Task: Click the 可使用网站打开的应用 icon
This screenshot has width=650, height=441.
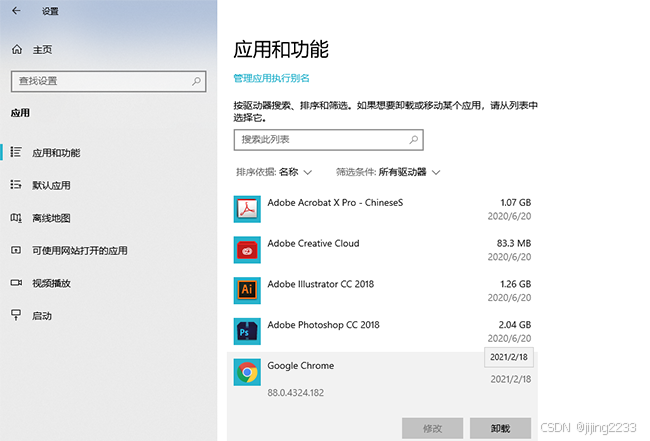Action: pyautogui.click(x=16, y=250)
